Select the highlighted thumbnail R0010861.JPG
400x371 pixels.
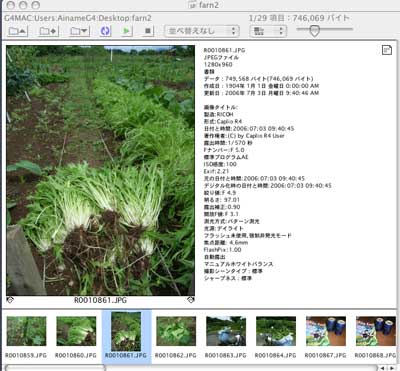coord(126,331)
